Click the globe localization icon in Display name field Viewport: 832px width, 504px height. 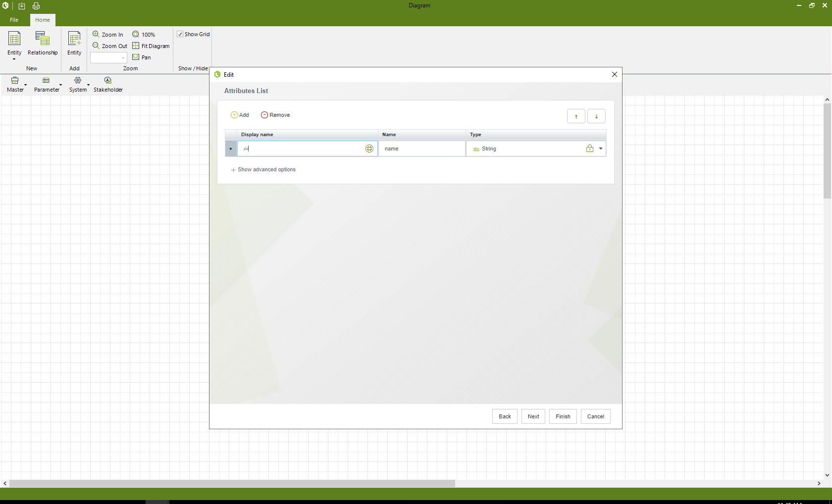point(369,149)
